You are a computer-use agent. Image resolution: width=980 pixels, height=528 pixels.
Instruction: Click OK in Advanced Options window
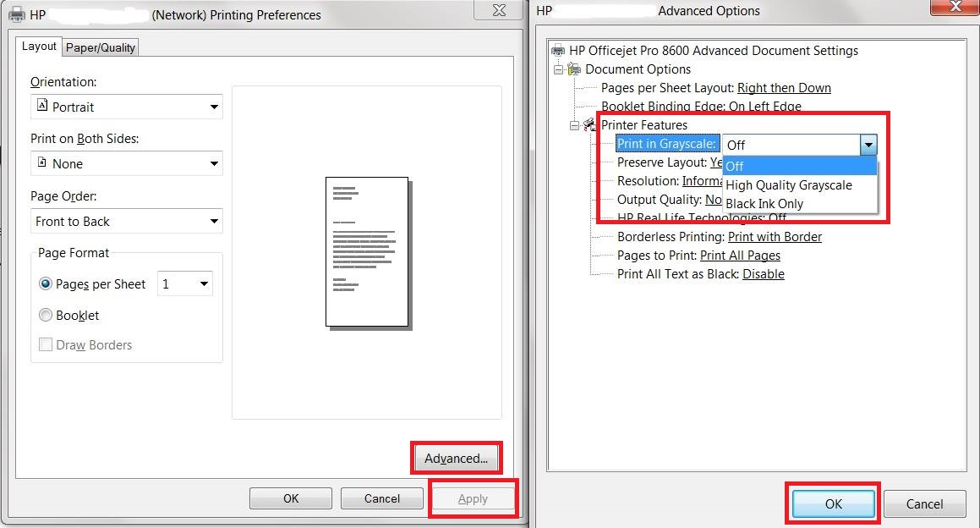(x=833, y=504)
